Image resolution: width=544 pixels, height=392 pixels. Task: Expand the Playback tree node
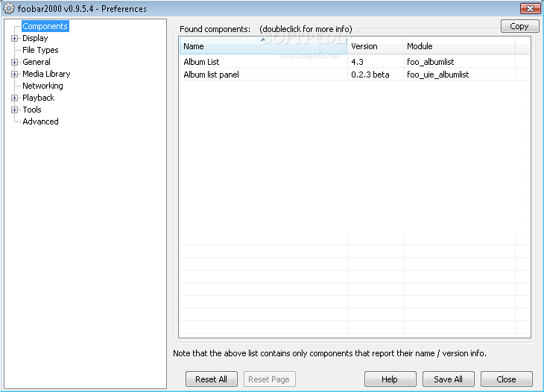point(14,98)
